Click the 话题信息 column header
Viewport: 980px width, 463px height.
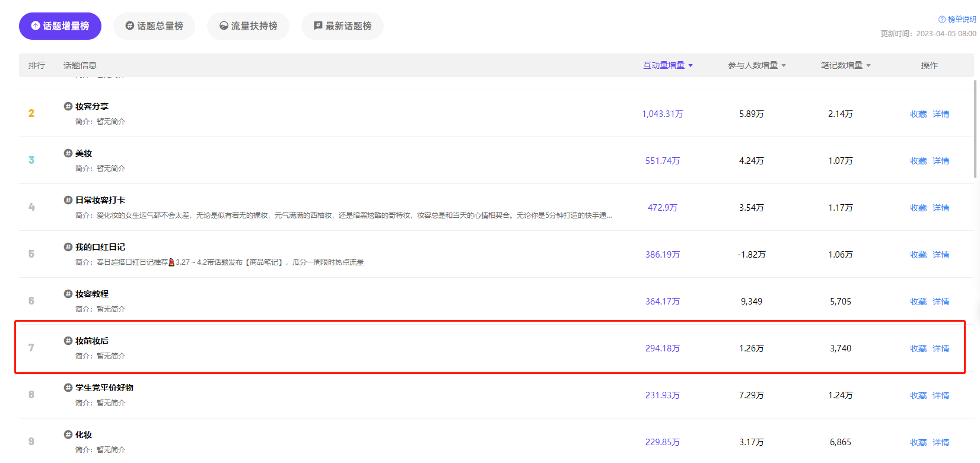pos(80,65)
